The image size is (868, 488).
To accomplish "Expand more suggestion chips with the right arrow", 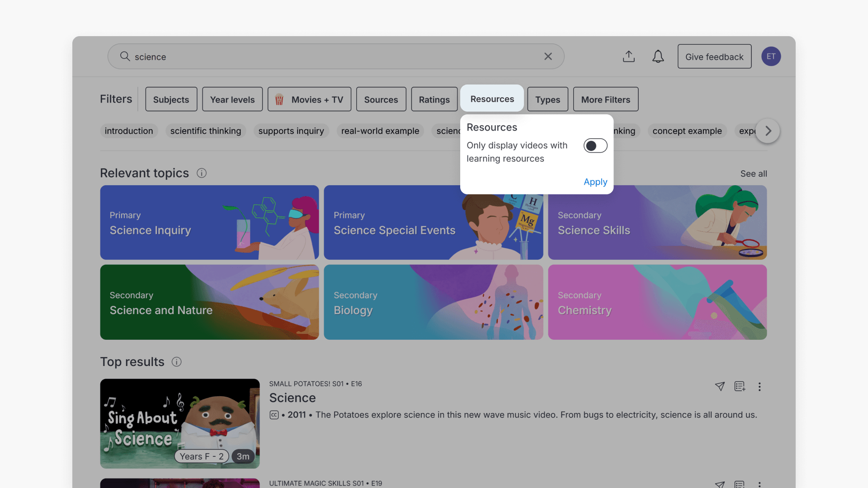I will (x=767, y=131).
